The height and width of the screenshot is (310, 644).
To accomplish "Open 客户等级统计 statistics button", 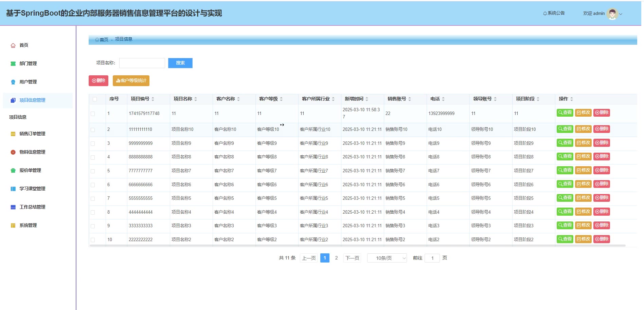I will pyautogui.click(x=131, y=81).
